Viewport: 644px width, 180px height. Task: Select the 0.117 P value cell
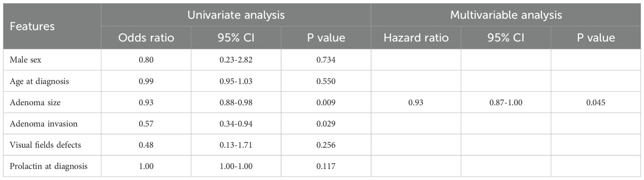326,166
